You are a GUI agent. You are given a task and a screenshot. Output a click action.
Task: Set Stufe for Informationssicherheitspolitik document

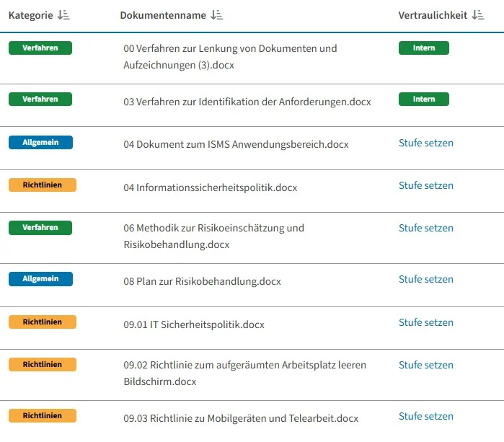point(425,185)
